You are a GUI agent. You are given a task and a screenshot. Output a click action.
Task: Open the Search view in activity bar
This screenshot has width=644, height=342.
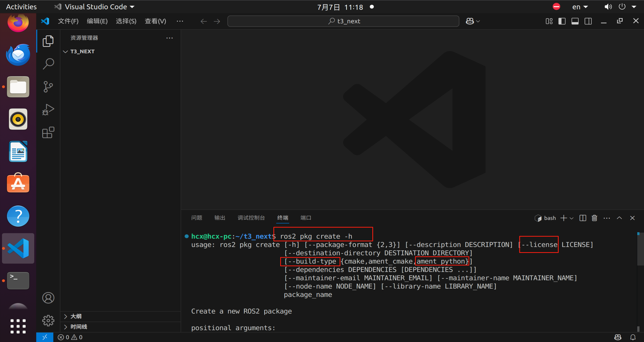click(48, 64)
